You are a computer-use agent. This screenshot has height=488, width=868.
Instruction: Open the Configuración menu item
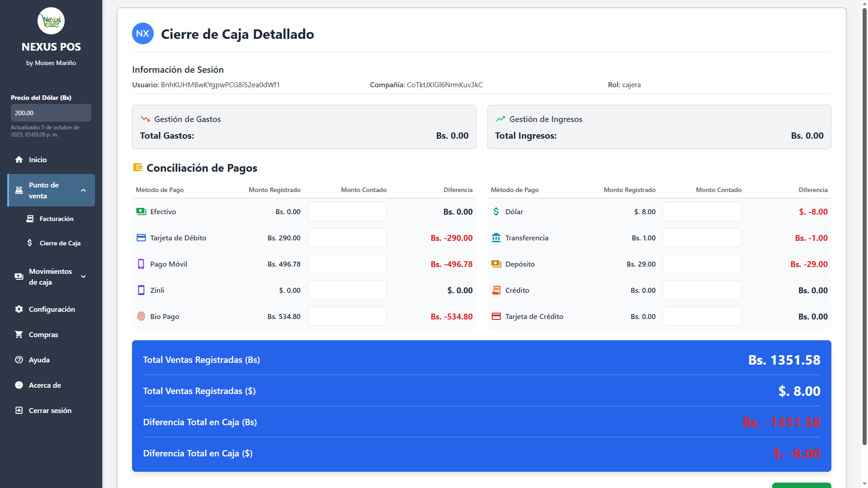[52, 309]
